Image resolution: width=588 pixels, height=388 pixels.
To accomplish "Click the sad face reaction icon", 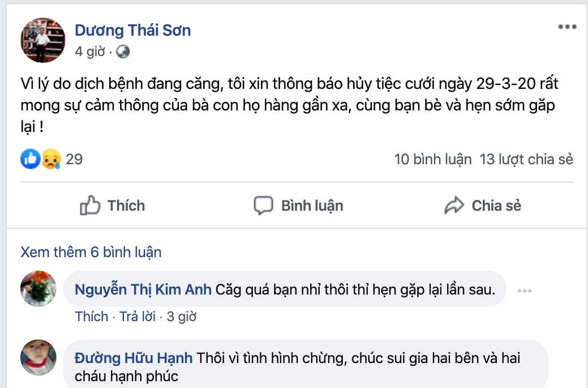I will coord(49,159).
